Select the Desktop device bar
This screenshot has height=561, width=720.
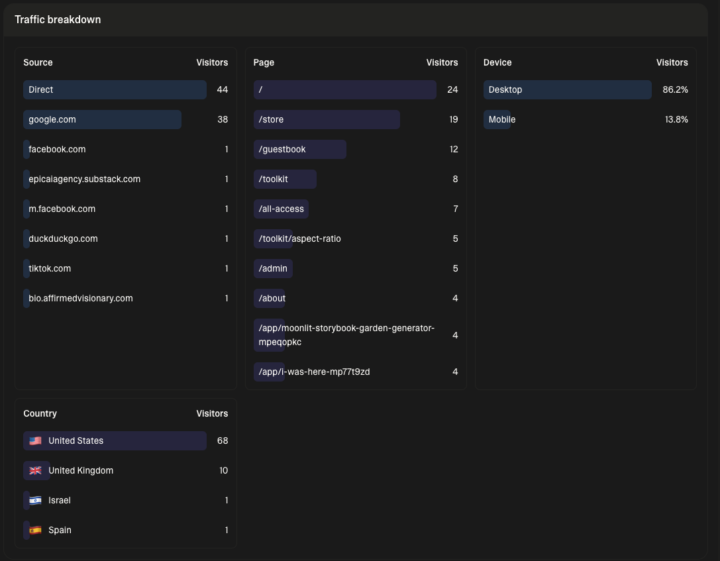tap(567, 90)
